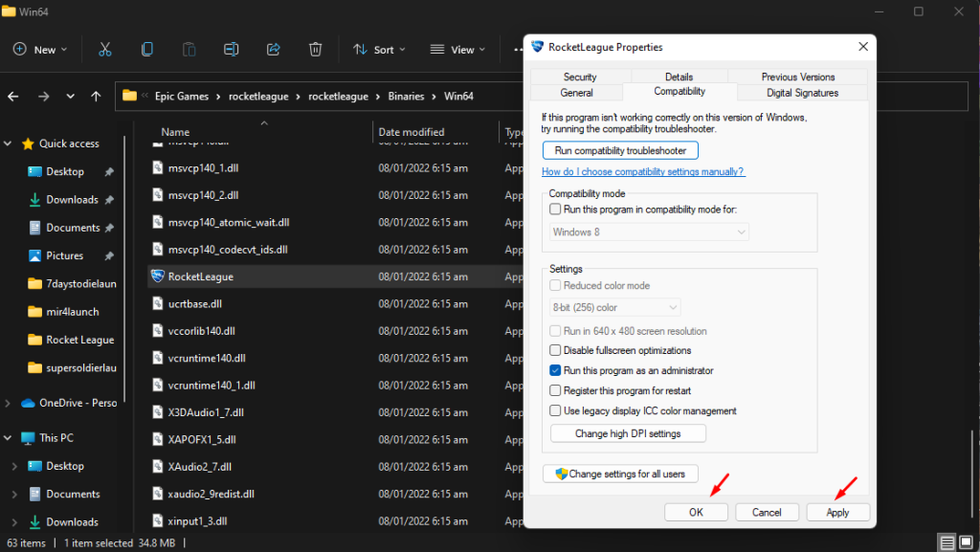Click Run in 640 x 480 resolution checkbox
Image resolution: width=980 pixels, height=552 pixels.
click(555, 331)
